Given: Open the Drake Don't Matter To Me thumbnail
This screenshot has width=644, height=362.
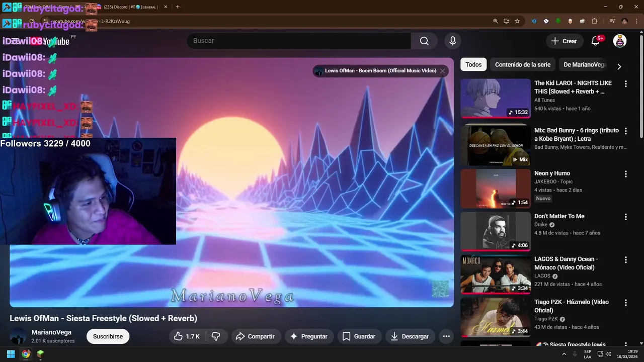Looking at the screenshot, I should (x=496, y=231).
